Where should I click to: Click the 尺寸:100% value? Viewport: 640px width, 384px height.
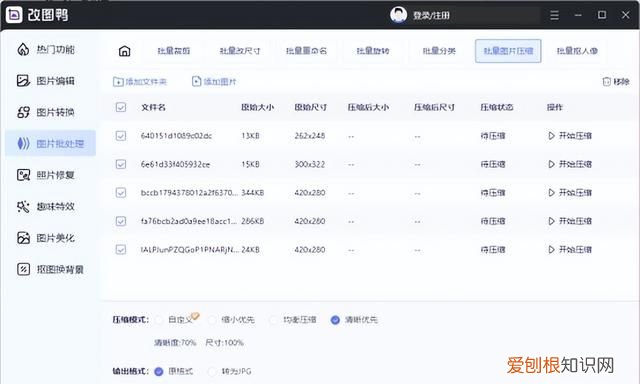(224, 343)
